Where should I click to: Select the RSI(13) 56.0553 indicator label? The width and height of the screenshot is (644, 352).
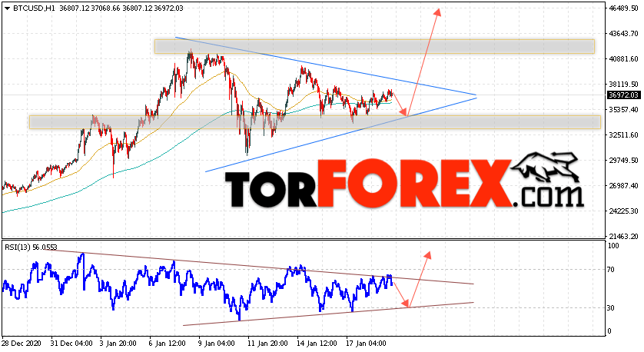coord(31,247)
